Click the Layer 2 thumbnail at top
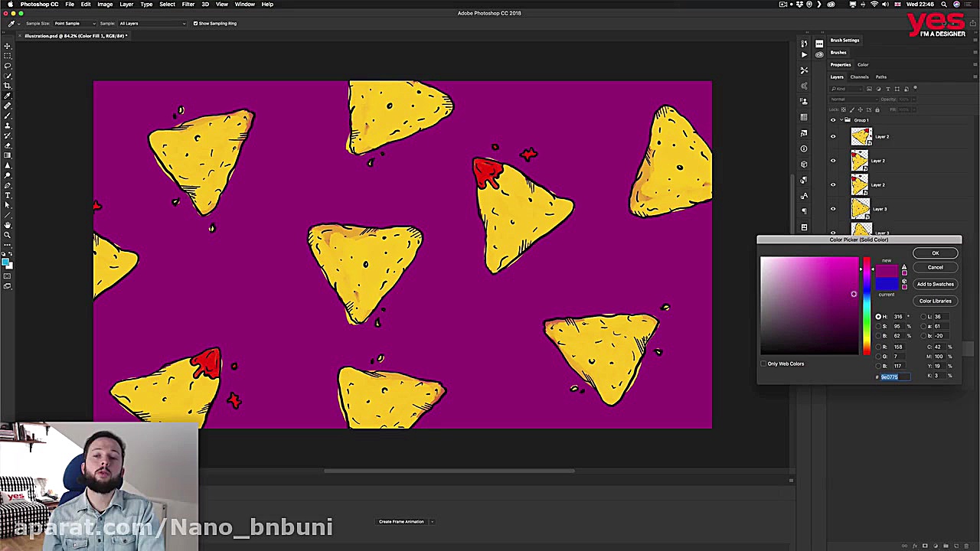Viewport: 980px width, 551px height. click(x=861, y=137)
